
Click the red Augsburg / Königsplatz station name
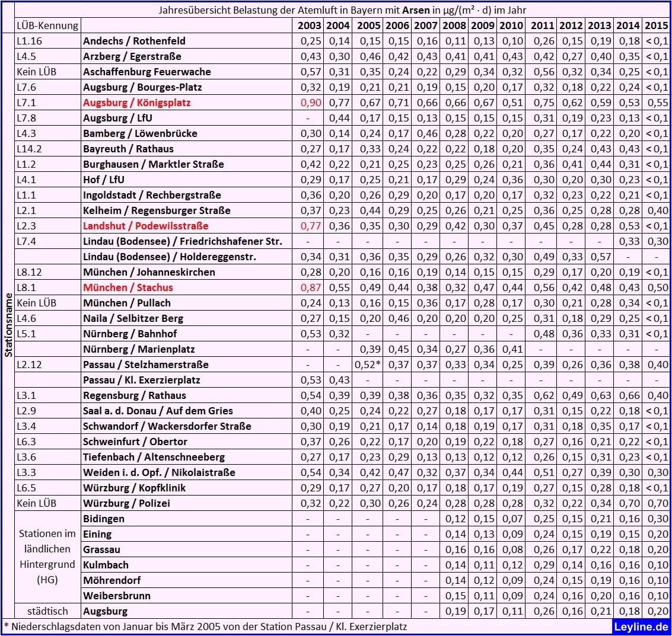click(137, 103)
